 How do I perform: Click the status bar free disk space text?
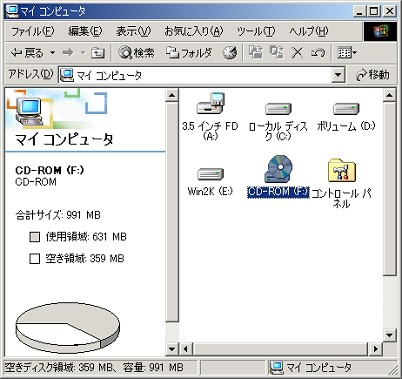[94, 368]
